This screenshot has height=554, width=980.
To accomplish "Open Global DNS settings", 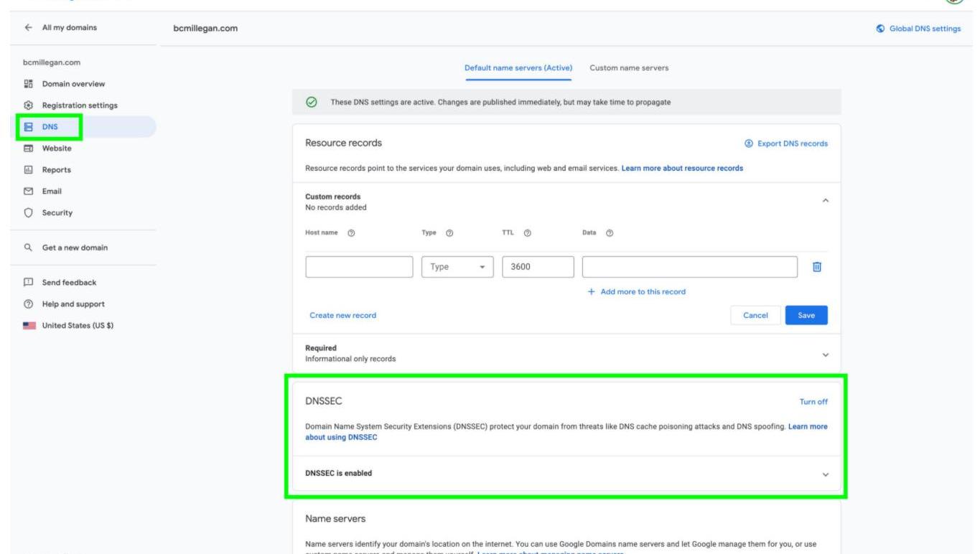I will pos(918,29).
